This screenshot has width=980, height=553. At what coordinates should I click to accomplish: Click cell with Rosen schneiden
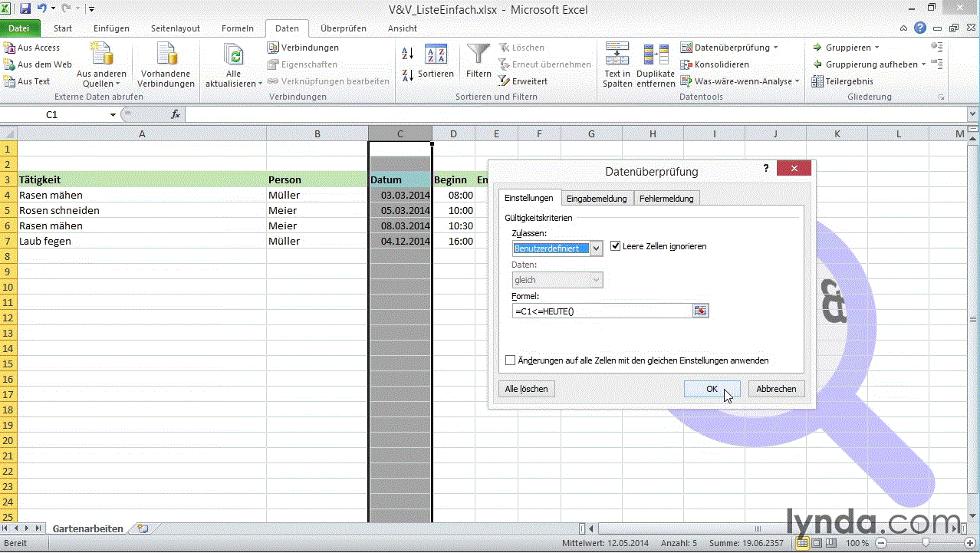[x=142, y=210]
